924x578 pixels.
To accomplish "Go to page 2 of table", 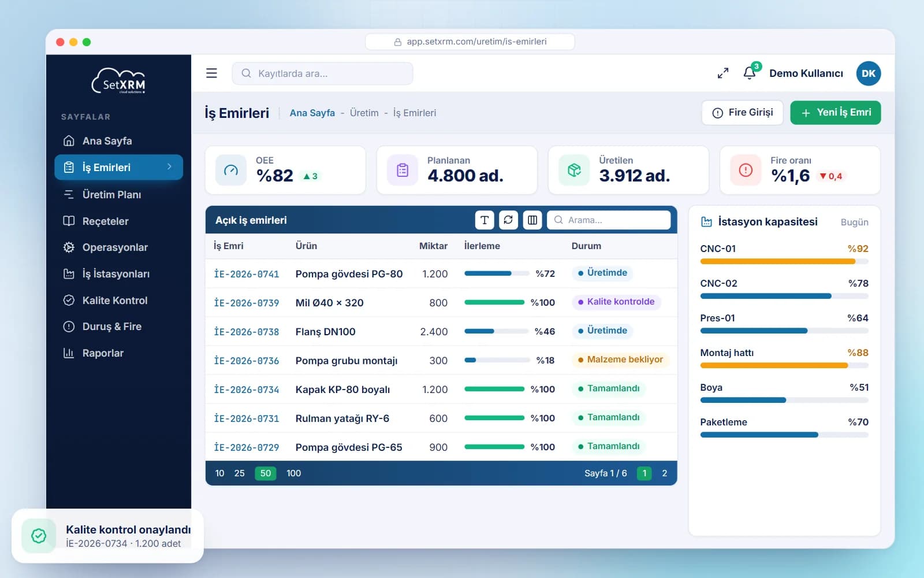I will [664, 473].
